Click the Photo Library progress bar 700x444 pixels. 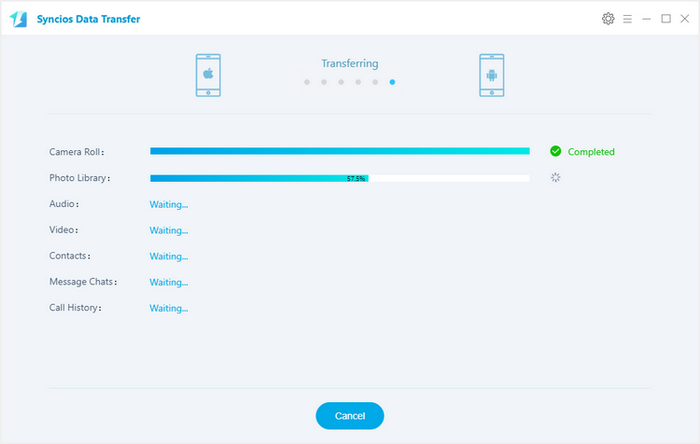pos(339,178)
